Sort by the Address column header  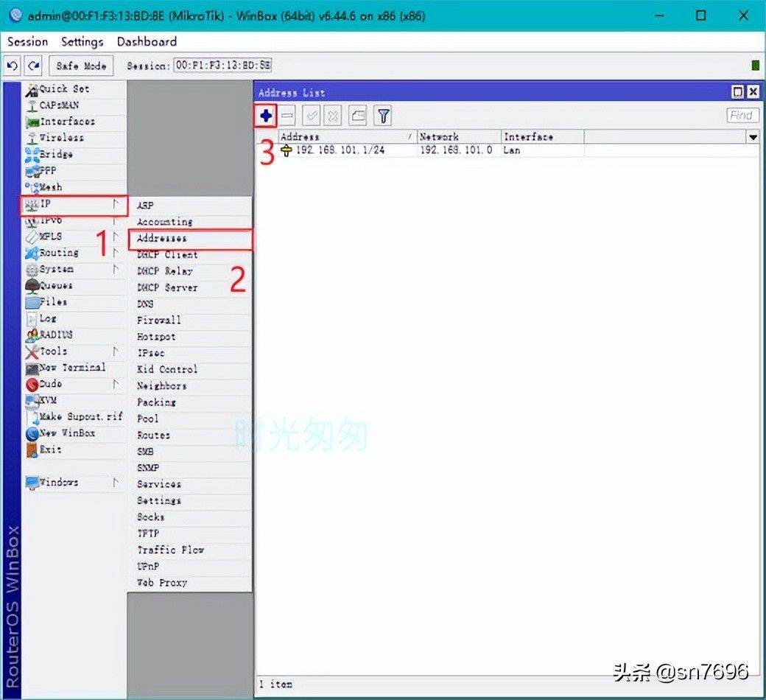coord(348,137)
